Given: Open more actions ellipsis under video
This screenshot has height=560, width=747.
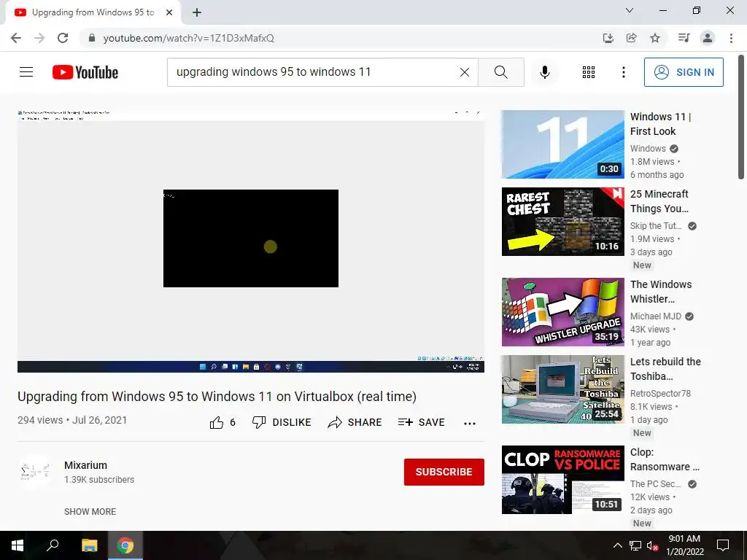Looking at the screenshot, I should tap(470, 424).
